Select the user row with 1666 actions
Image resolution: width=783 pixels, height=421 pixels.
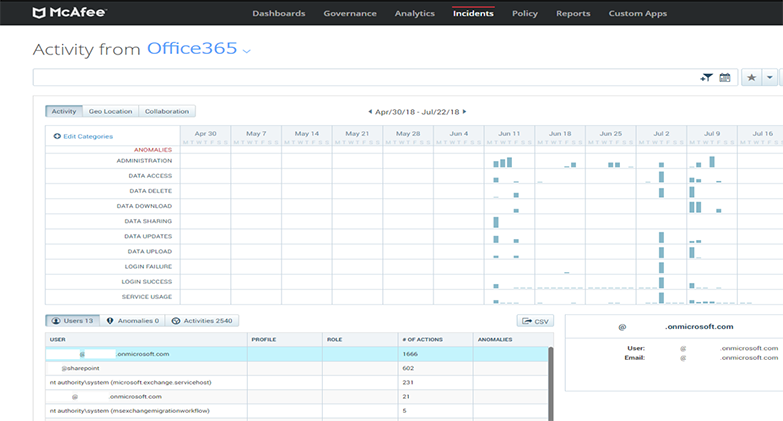(297, 354)
